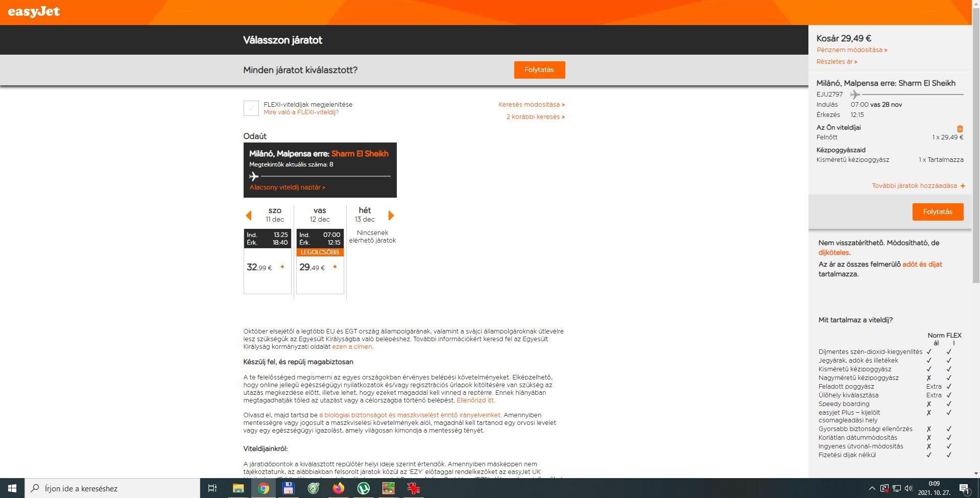
Task: Click the Ellenőrizd itt link
Action: 475,400
